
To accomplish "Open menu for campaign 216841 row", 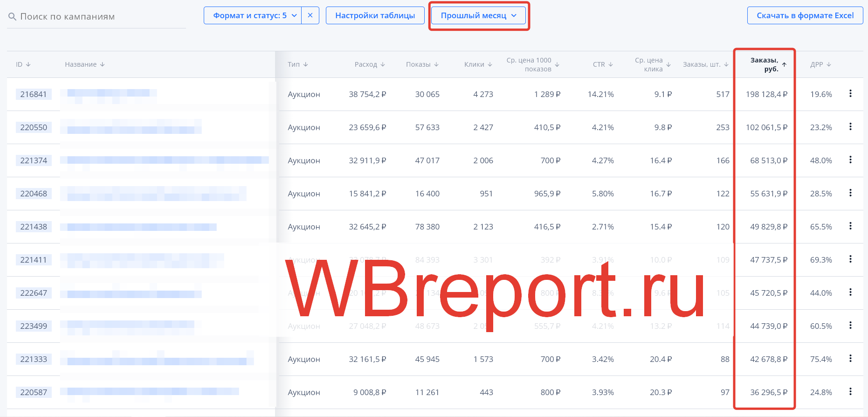I will point(850,94).
